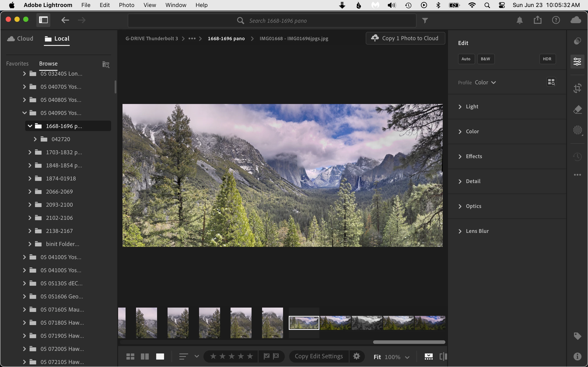The height and width of the screenshot is (367, 588).
Task: Open the Profile Color dropdown
Action: [x=485, y=83]
